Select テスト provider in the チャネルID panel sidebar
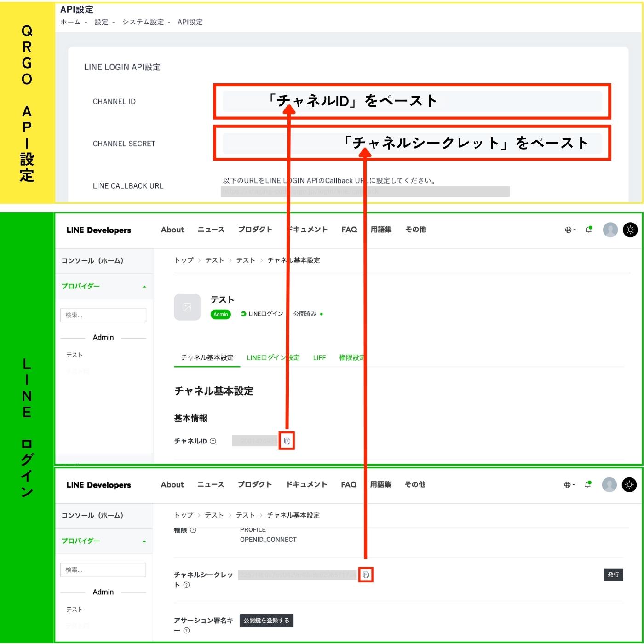Screen dimensions: 644x644 [75, 355]
